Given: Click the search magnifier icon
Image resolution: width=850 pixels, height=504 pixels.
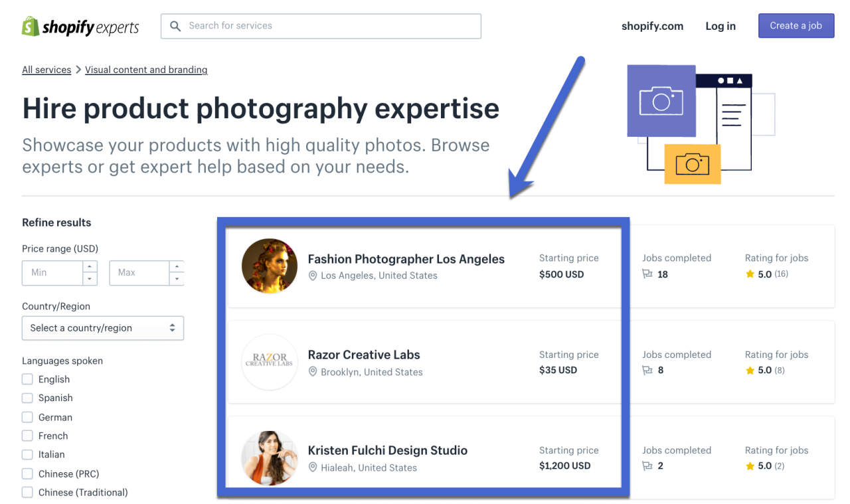Looking at the screenshot, I should (x=175, y=26).
